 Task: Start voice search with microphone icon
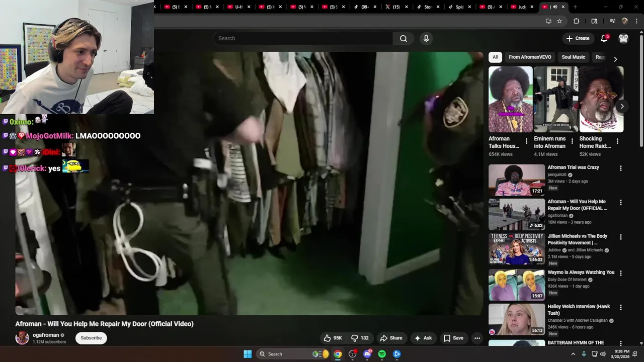tap(426, 38)
